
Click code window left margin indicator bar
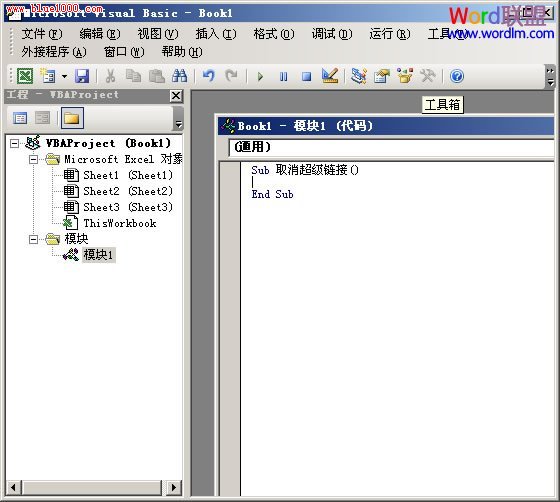coord(230,328)
